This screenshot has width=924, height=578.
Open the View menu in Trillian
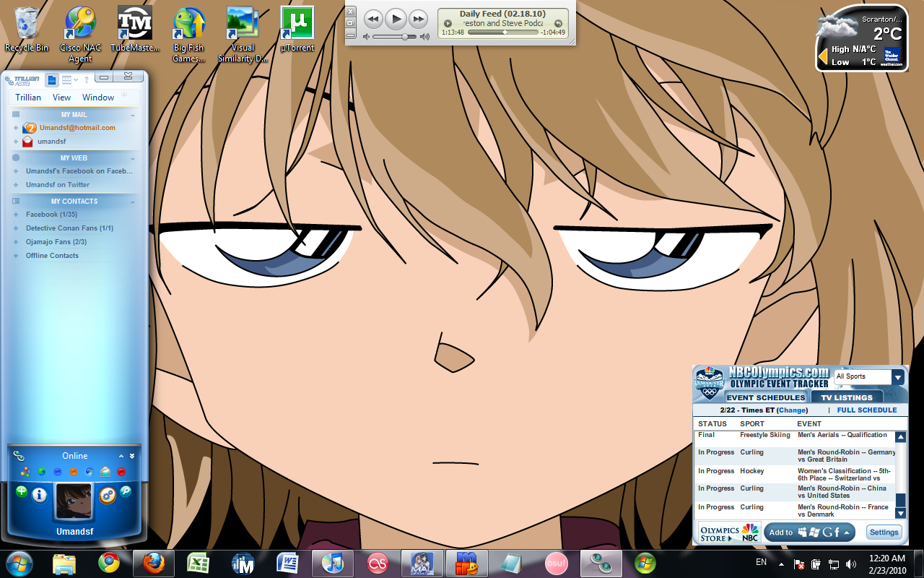click(x=61, y=98)
